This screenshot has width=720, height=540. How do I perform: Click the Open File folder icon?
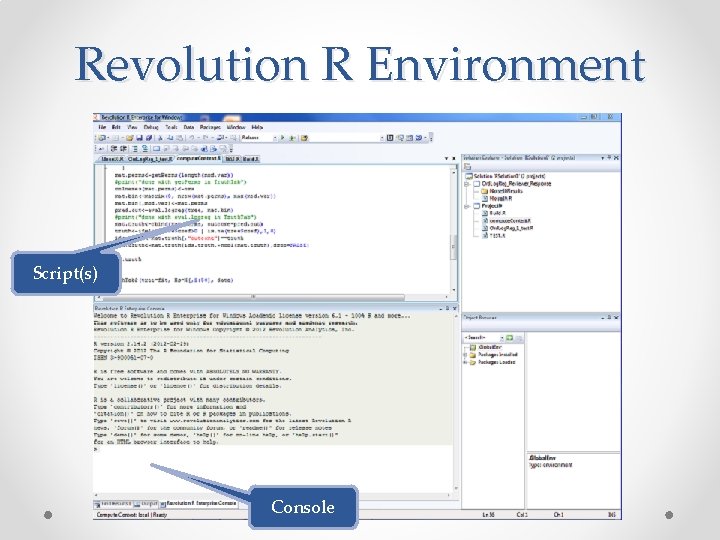[129, 138]
